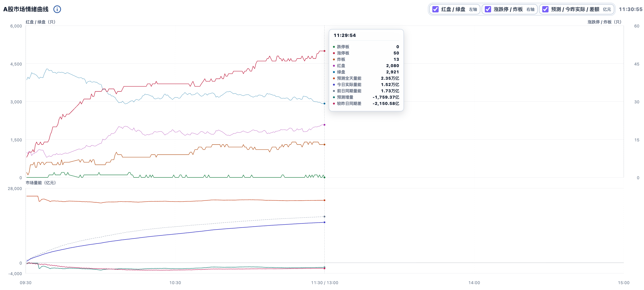This screenshot has height=290, width=644.
Task: Select the 预测增量 row in tooltip
Action: click(x=366, y=97)
